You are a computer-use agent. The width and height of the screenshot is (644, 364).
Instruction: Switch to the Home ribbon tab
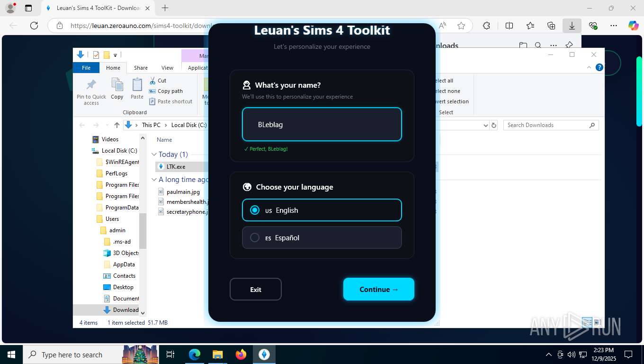click(113, 68)
